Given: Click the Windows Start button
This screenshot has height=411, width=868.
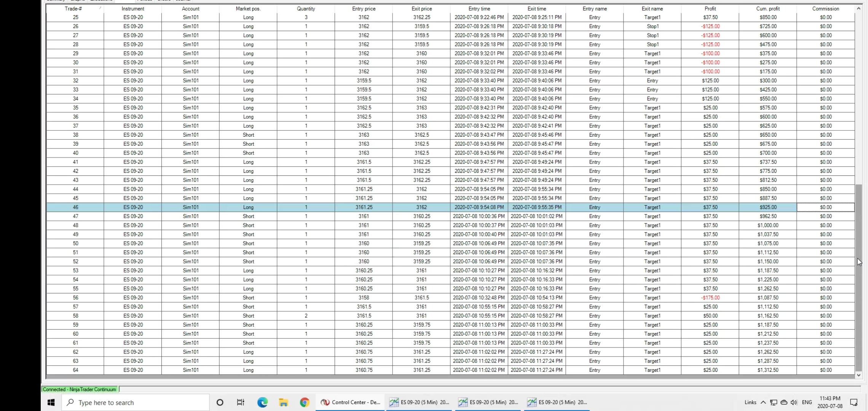Looking at the screenshot, I should click(x=51, y=402).
